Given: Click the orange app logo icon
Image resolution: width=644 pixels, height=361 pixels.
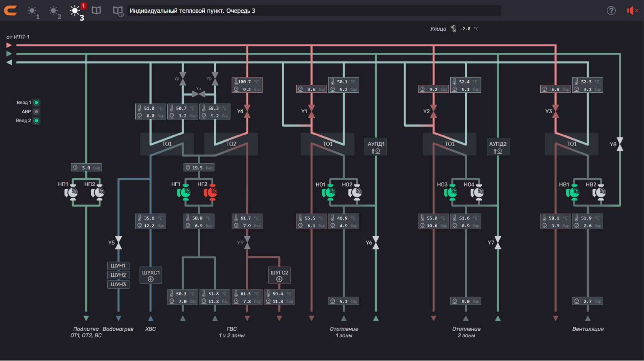Looking at the screenshot, I should (x=10, y=11).
